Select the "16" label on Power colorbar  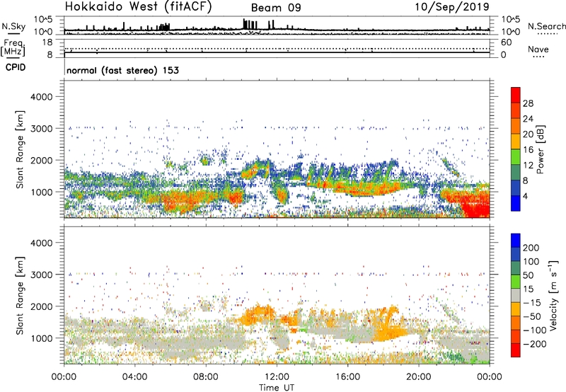[528, 150]
